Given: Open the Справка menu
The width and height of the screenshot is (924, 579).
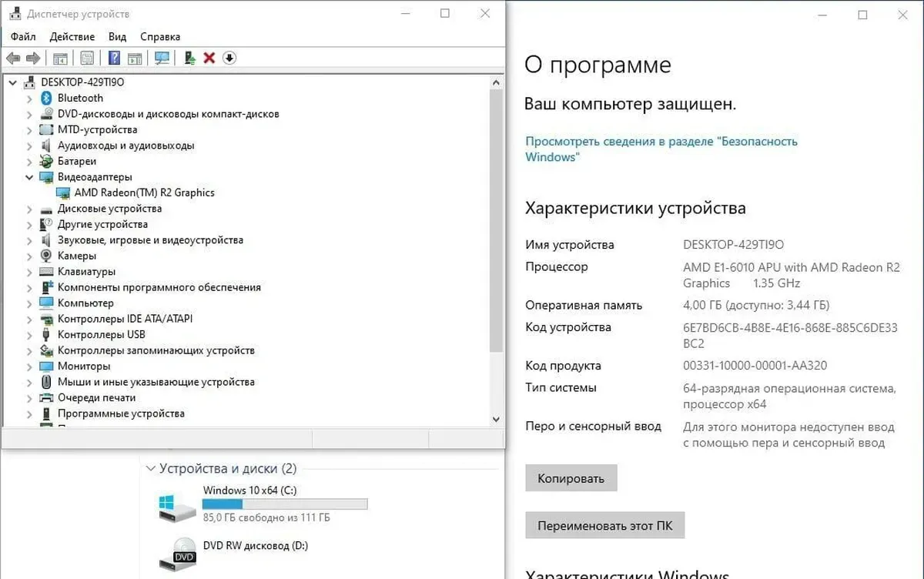Looking at the screenshot, I should 160,36.
